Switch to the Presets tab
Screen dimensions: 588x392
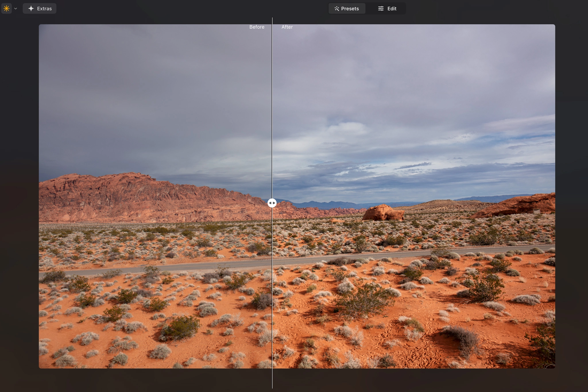347,8
